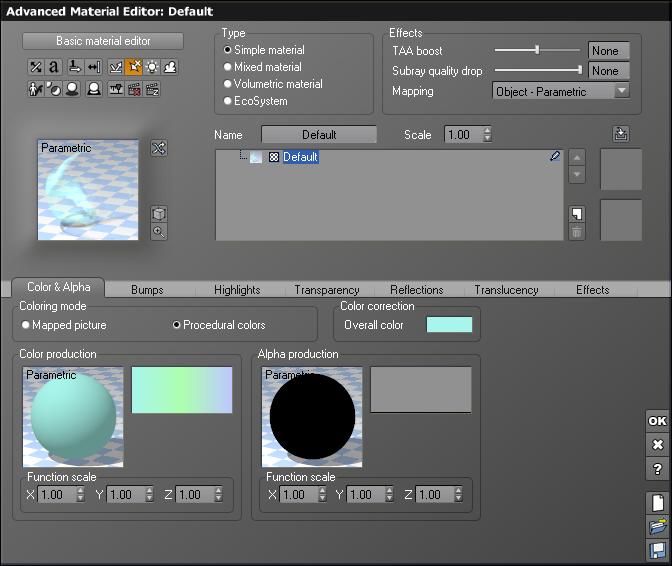Increase the Color production X function scale
The width and height of the screenshot is (672, 566).
[80, 491]
